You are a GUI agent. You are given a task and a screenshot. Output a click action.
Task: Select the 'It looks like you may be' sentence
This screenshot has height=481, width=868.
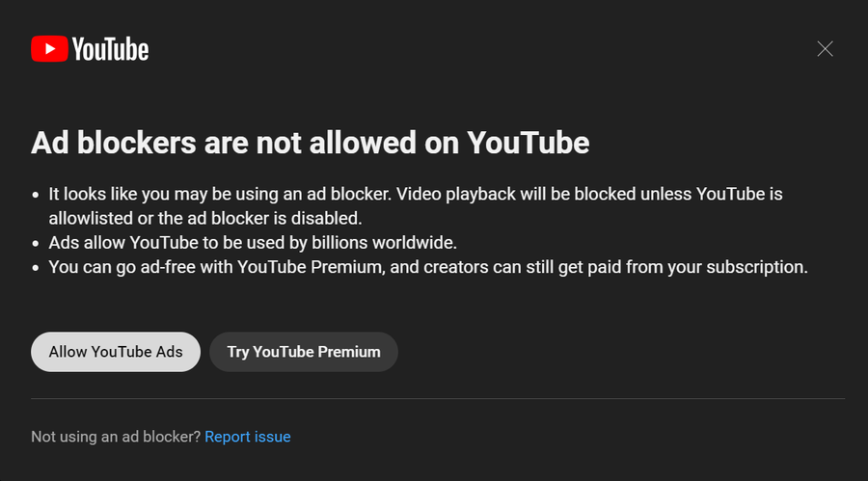click(220, 195)
